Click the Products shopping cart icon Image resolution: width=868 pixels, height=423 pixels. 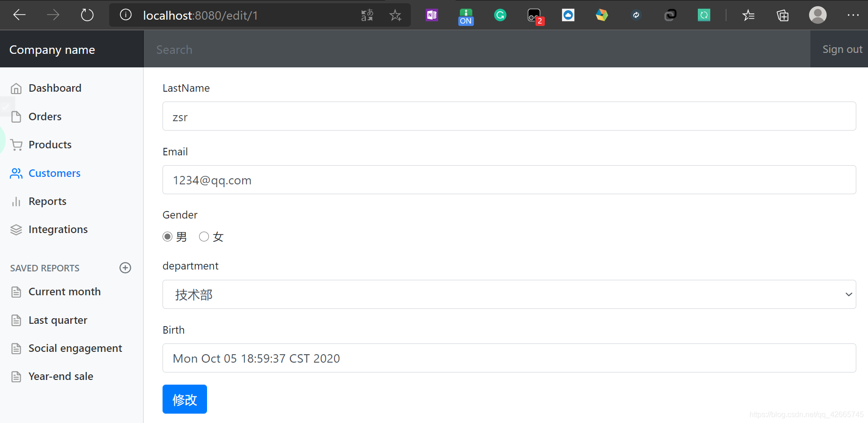click(x=16, y=145)
